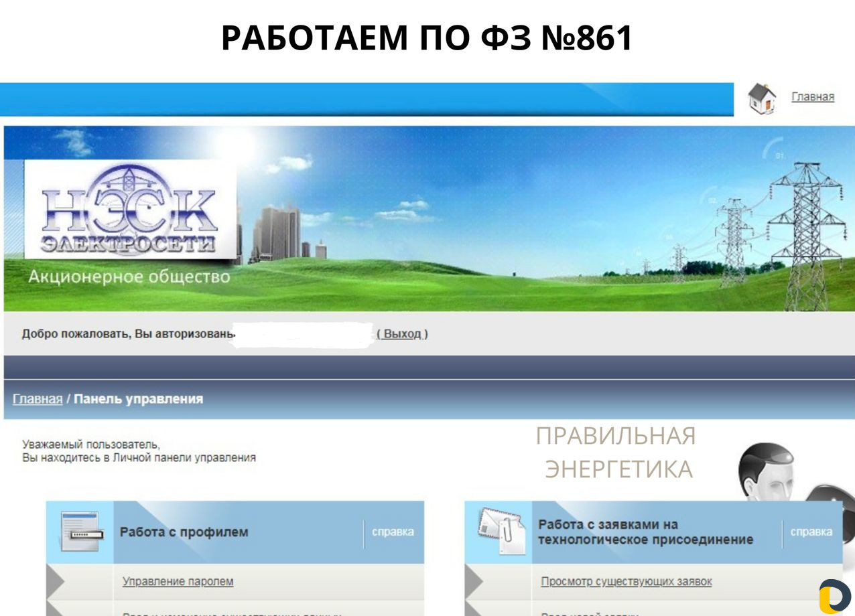This screenshot has height=616, width=855.
Task: Click Работа с заявками на технологическое присоединение header
Action: coord(645,532)
